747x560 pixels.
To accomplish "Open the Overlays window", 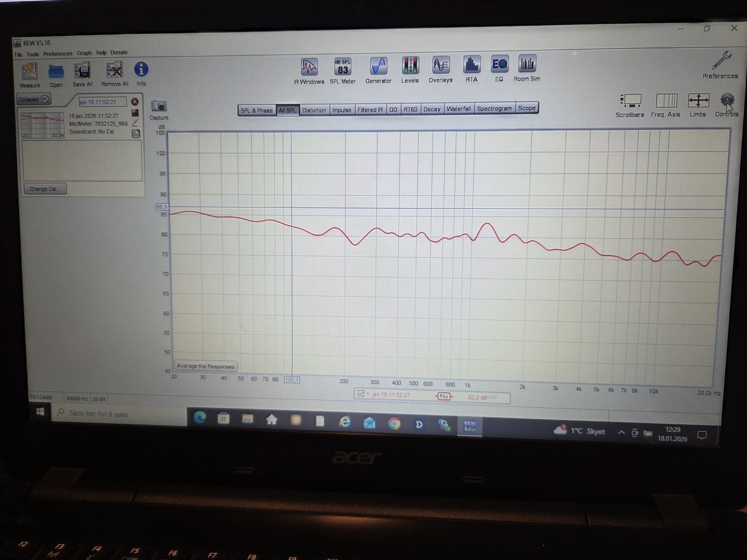I will point(440,69).
